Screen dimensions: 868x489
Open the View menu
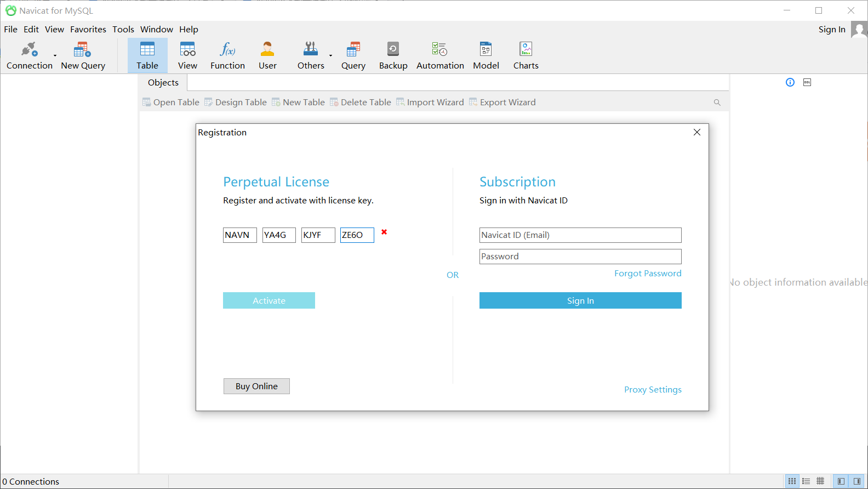pyautogui.click(x=54, y=30)
